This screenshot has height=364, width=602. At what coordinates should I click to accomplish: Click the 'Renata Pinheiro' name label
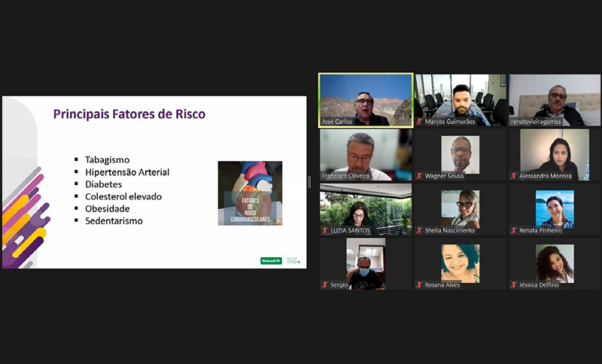coord(540,231)
